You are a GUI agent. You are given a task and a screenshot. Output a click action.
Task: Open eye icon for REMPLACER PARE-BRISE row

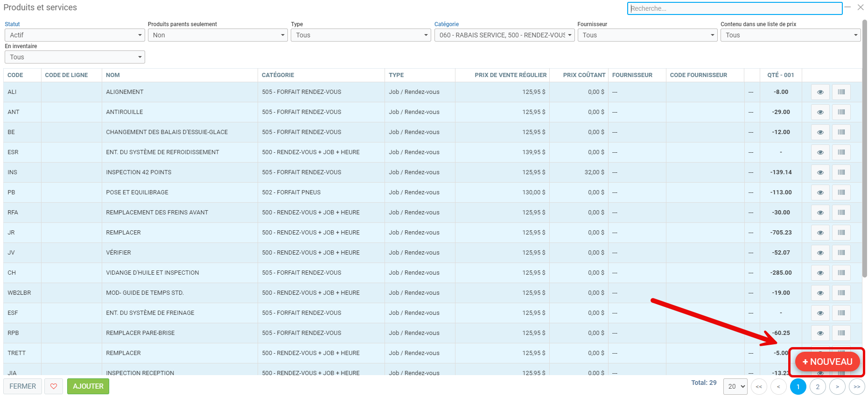(820, 333)
